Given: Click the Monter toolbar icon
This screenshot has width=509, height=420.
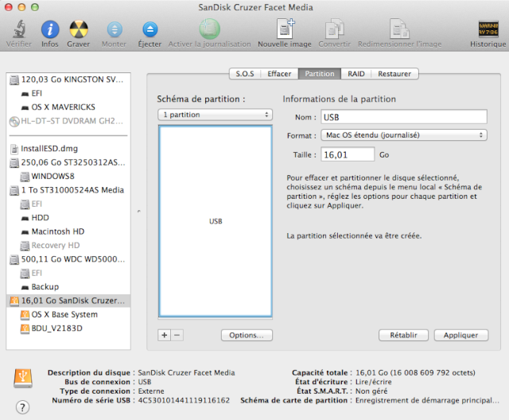Looking at the screenshot, I should point(115,30).
